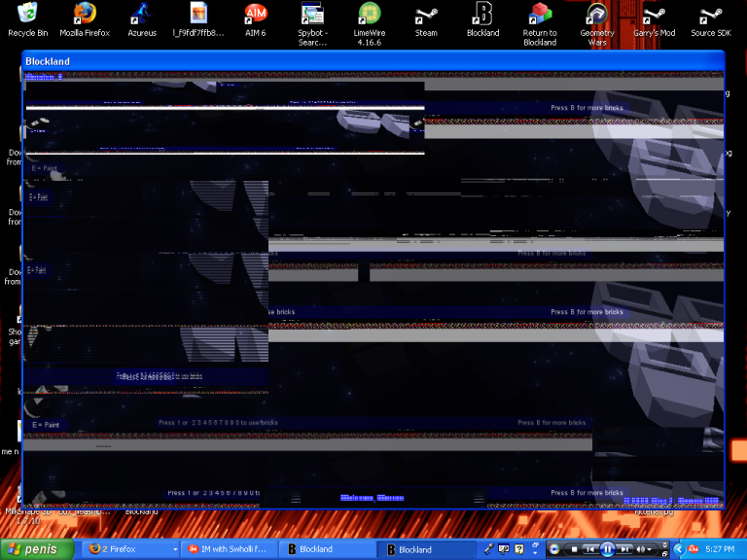Click the Blockland window title bar
Image resolution: width=747 pixels, height=560 pixels.
pos(373,61)
